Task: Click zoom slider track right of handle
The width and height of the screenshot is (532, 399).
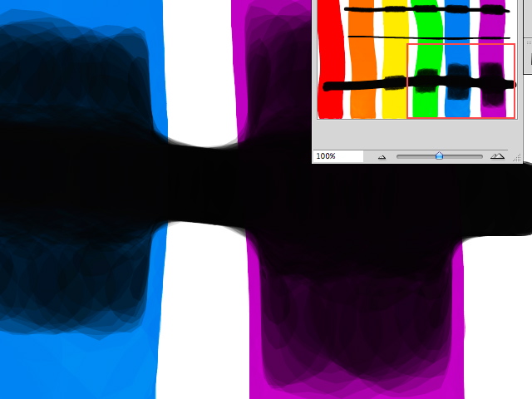Action: pos(462,156)
